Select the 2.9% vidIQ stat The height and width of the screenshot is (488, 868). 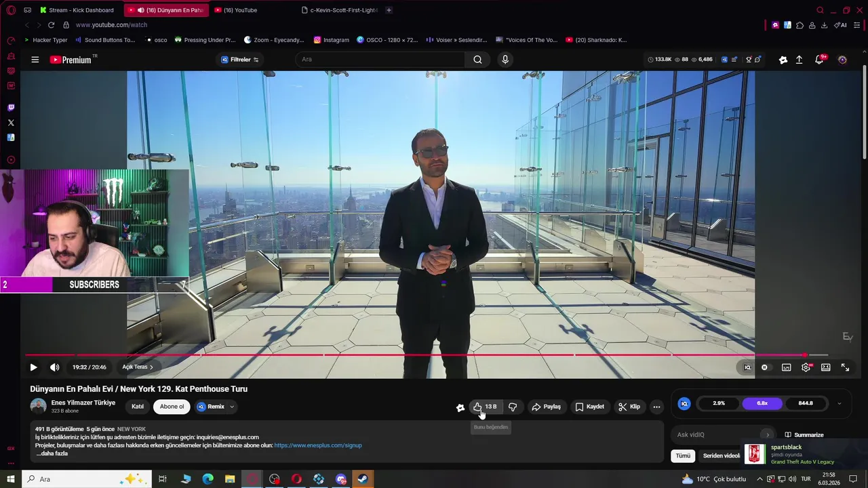click(719, 403)
